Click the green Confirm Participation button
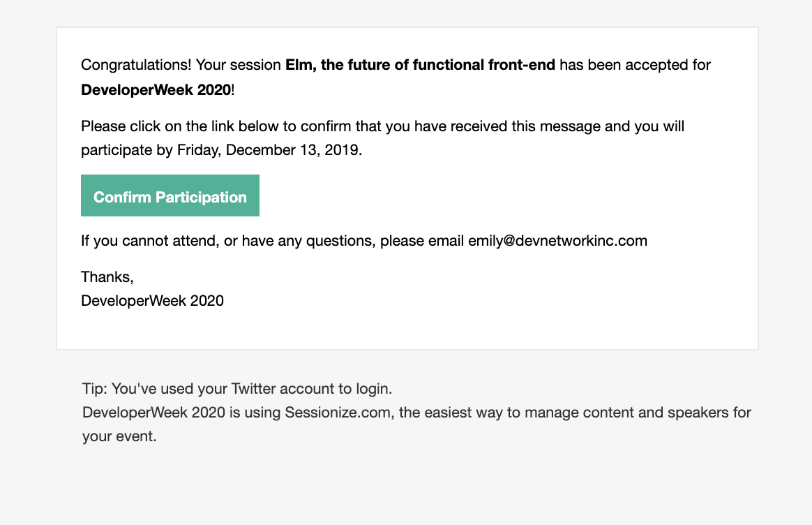Image resolution: width=812 pixels, height=525 pixels. [x=170, y=195]
